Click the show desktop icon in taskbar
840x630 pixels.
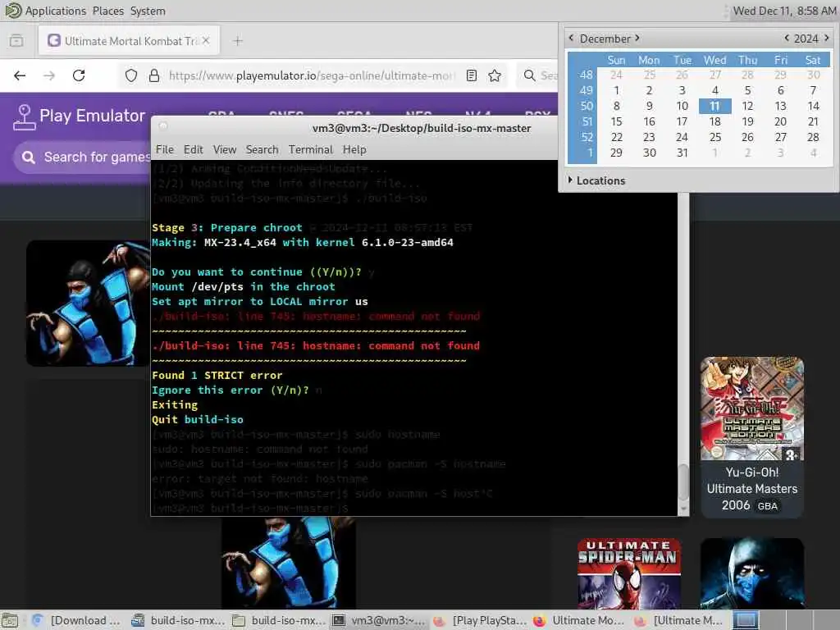[x=10, y=620]
